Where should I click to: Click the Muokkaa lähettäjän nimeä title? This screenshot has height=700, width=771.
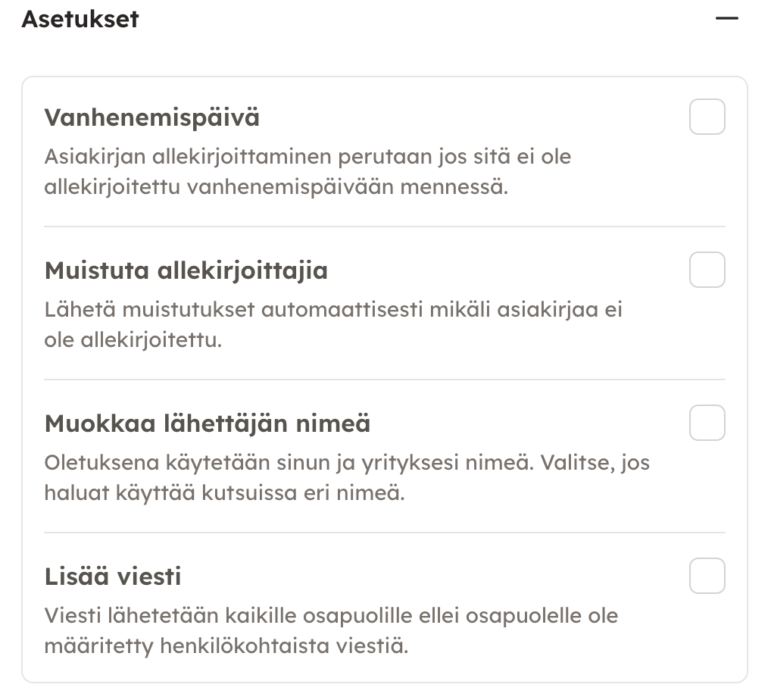pos(207,423)
